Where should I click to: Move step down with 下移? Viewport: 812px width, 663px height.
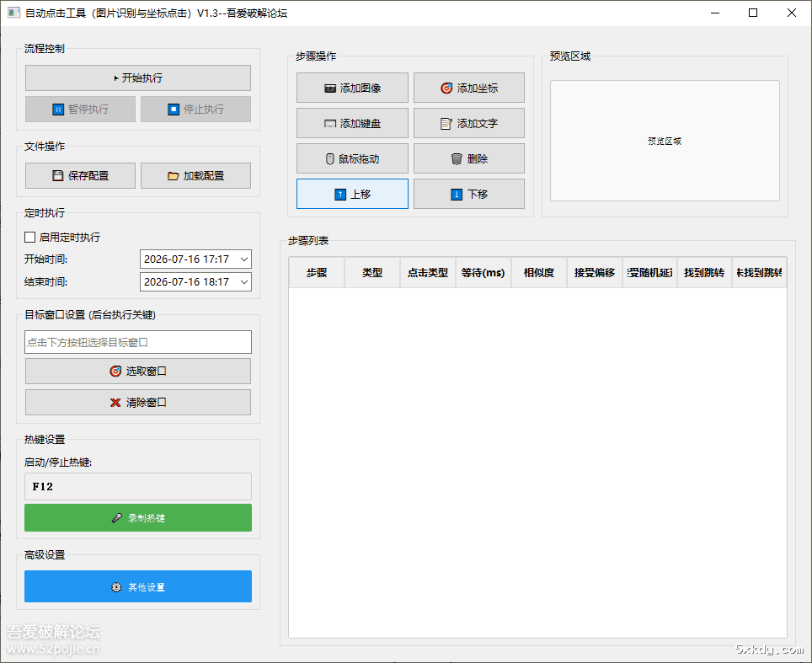click(469, 195)
